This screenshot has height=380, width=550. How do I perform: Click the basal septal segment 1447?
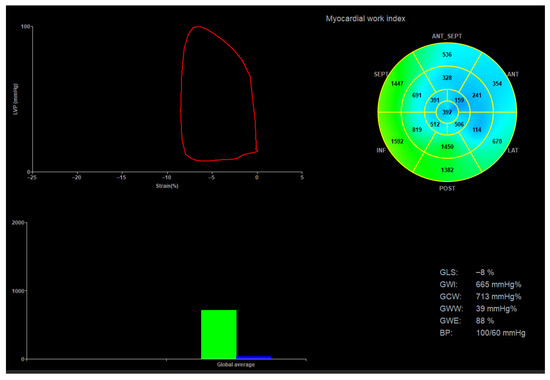(x=397, y=84)
